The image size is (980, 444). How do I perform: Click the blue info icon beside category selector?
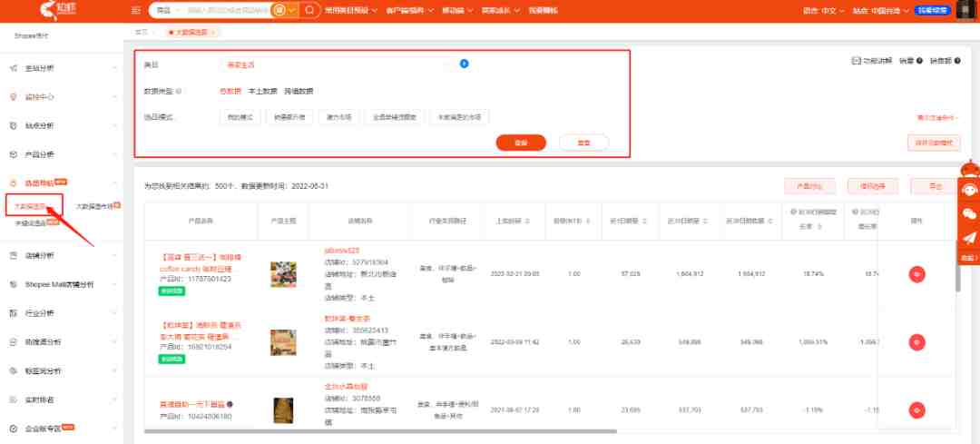click(465, 64)
